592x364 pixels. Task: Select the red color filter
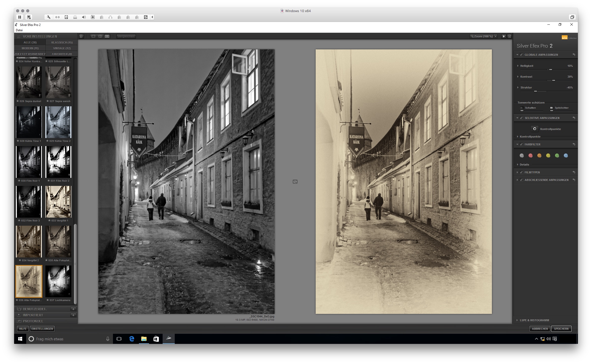pyautogui.click(x=530, y=156)
